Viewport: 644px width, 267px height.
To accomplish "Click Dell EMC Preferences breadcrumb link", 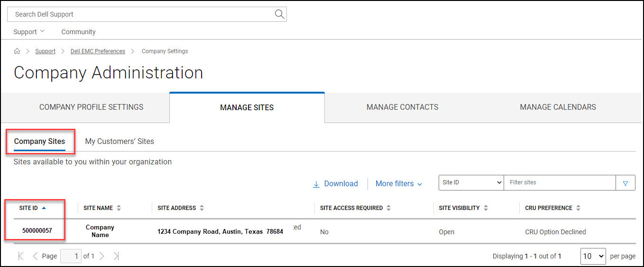I will pos(98,51).
